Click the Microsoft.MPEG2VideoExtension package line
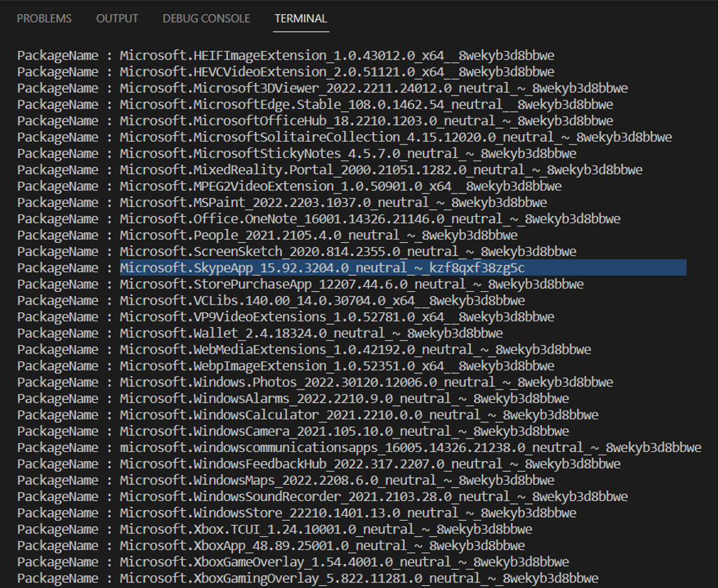The image size is (718, 588). click(289, 186)
